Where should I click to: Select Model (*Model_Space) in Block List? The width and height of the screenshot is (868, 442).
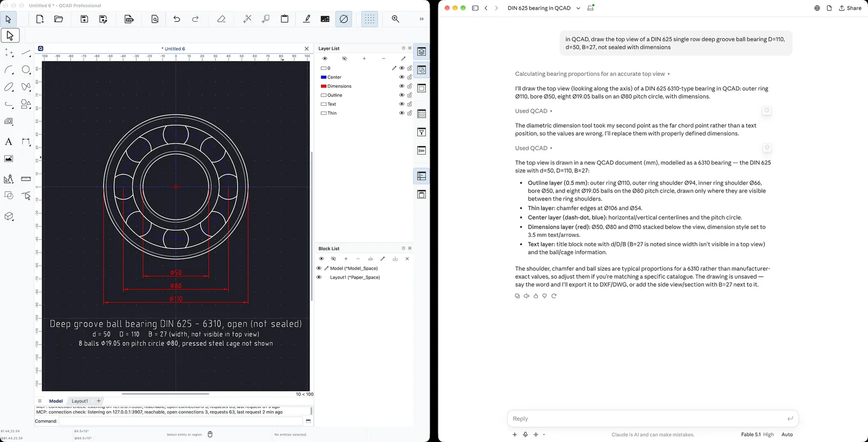click(354, 268)
